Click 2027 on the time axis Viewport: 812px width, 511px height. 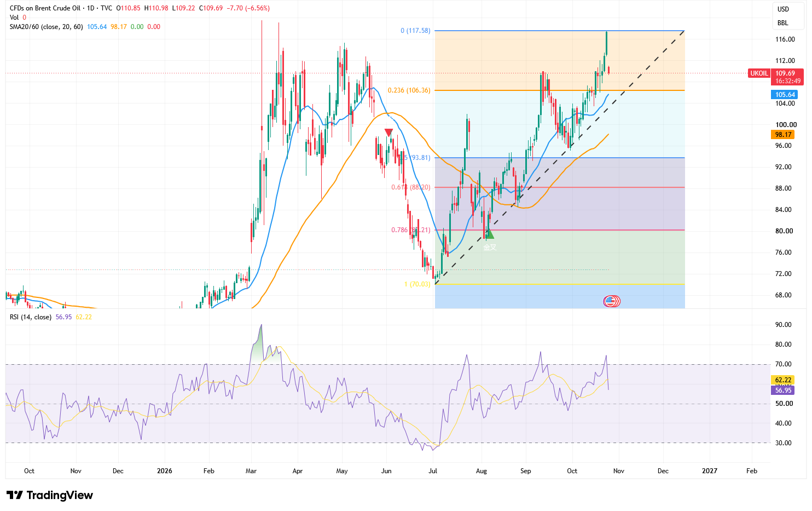pyautogui.click(x=709, y=471)
